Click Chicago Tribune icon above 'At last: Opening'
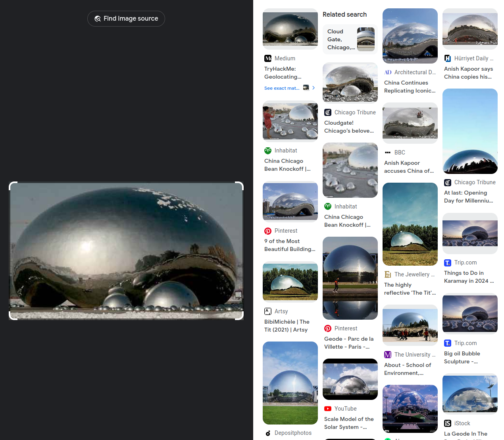This screenshot has height=440, width=504. [448, 182]
